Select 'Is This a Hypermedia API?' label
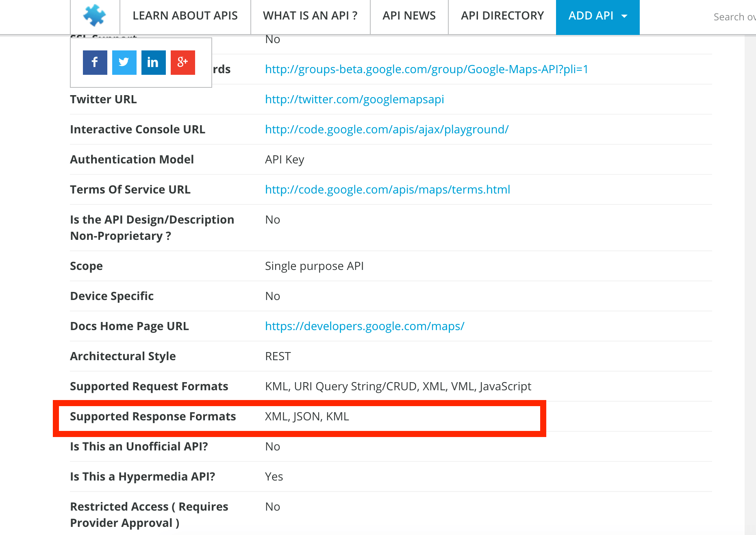The width and height of the screenshot is (756, 535). 142,476
